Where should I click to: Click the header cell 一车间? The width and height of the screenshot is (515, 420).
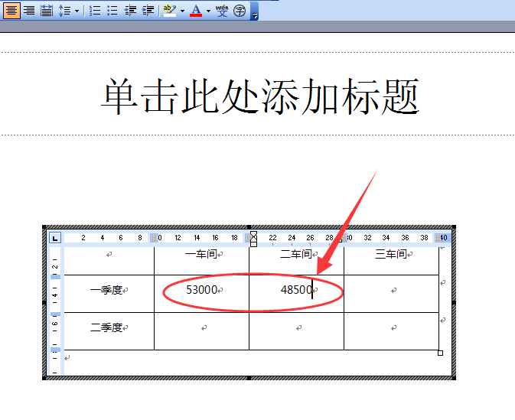tap(201, 254)
